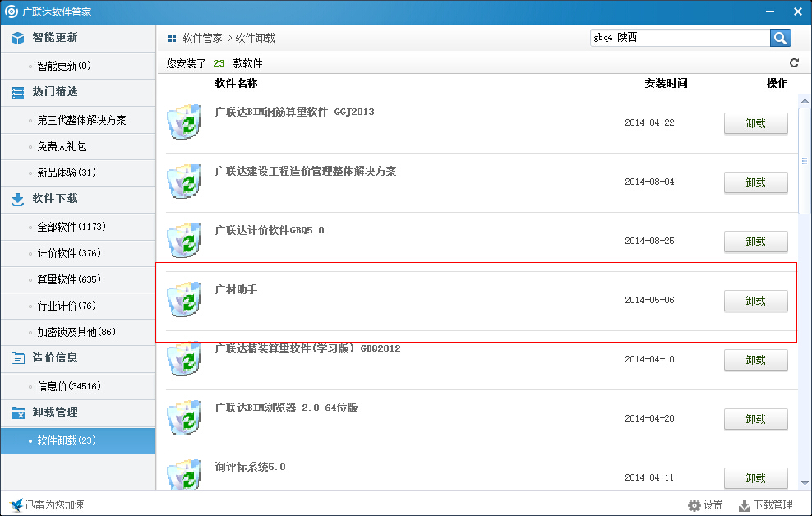Select 行业计价(76) category
This screenshot has width=812, height=516.
tap(78, 306)
